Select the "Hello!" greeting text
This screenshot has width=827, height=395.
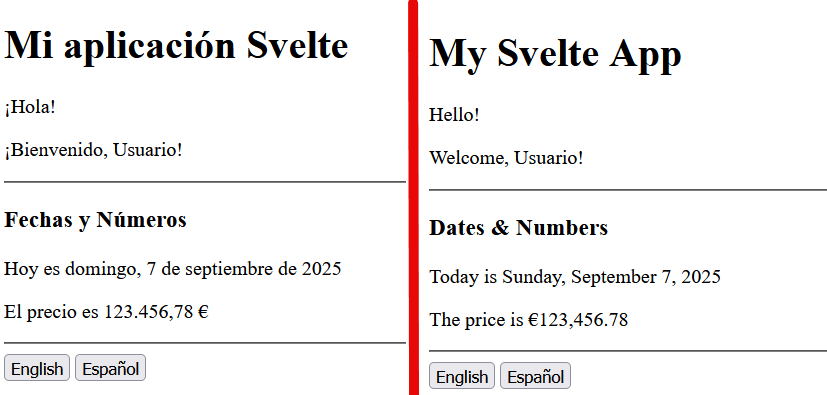tap(454, 114)
